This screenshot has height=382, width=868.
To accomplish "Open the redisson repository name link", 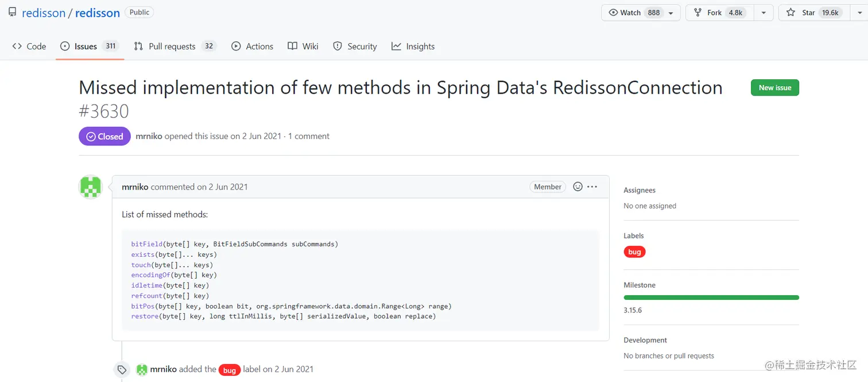I will (98, 13).
